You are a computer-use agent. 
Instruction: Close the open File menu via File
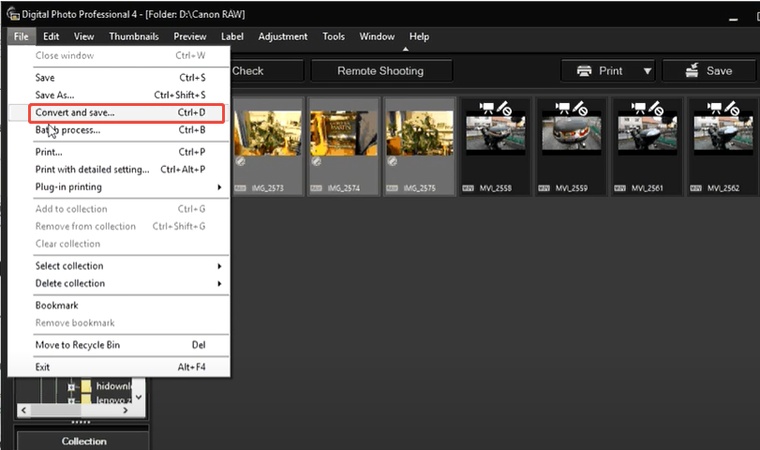[x=21, y=36]
